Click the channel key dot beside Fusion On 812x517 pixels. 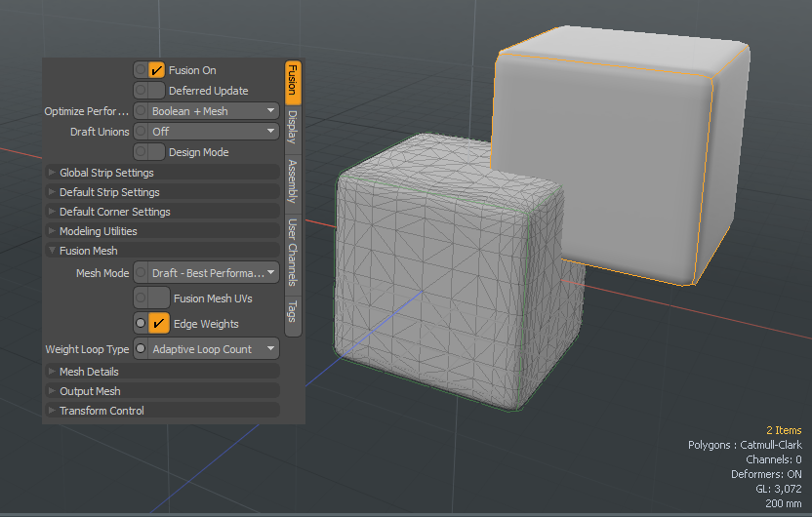coord(141,70)
